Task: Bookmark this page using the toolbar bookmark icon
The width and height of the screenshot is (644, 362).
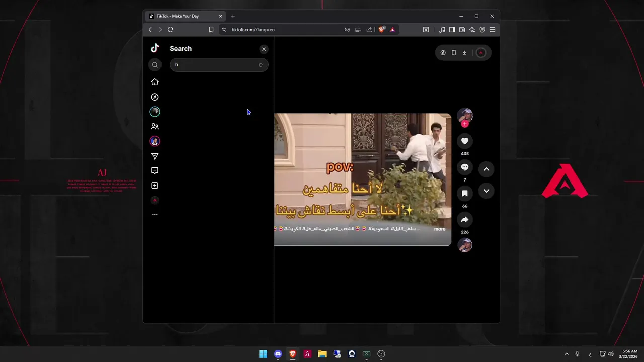Action: point(211,30)
